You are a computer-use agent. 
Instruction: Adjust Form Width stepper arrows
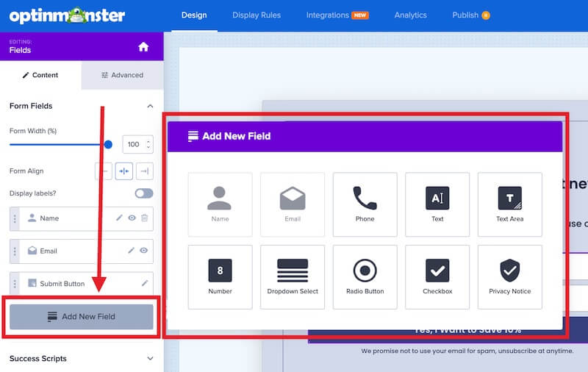tap(148, 144)
